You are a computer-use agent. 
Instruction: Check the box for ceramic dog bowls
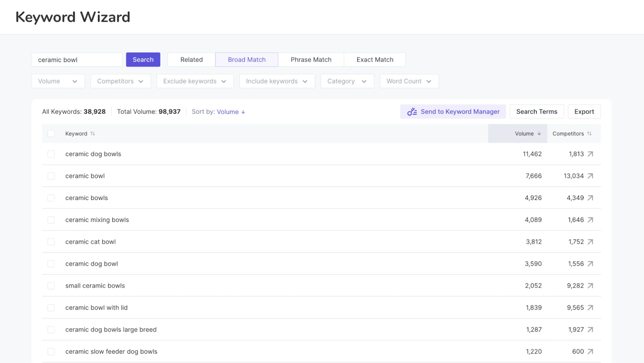(51, 154)
